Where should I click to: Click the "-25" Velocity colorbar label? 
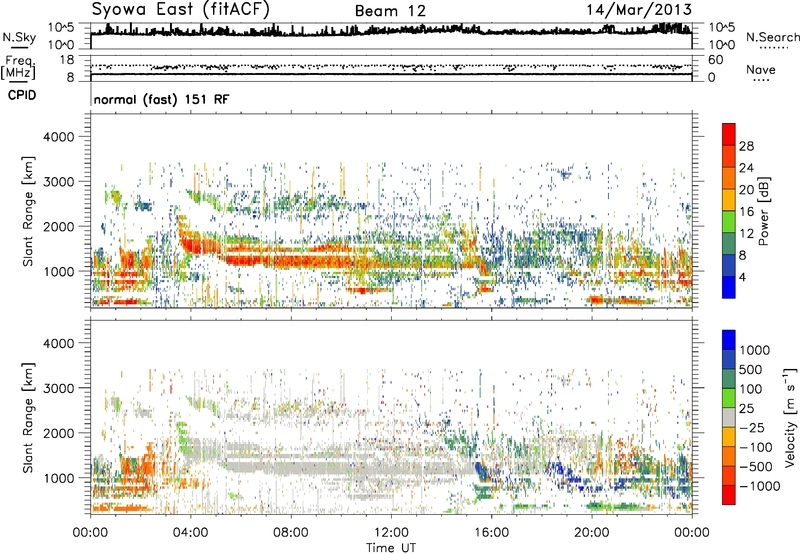tap(751, 427)
